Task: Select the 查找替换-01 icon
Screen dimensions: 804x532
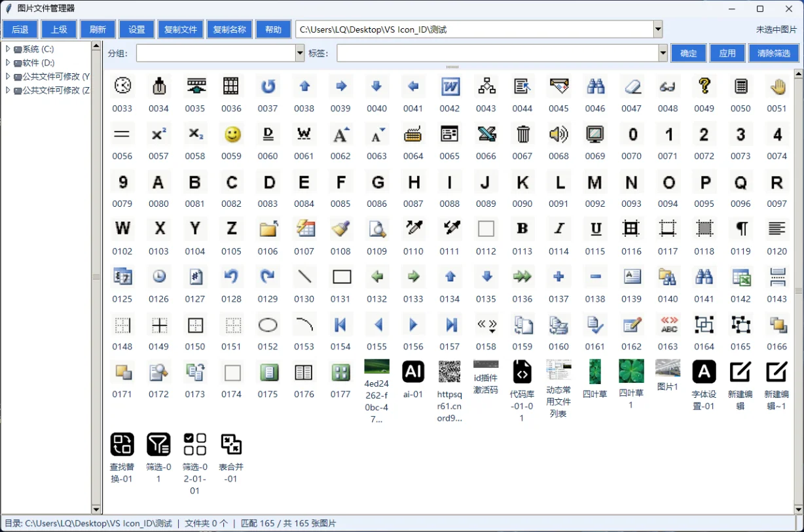Action: coord(122,444)
